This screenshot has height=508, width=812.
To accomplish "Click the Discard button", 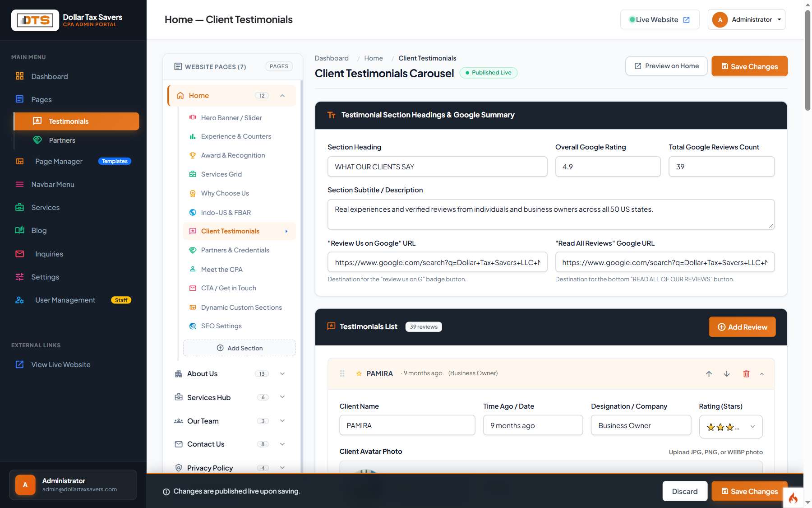I will click(685, 491).
